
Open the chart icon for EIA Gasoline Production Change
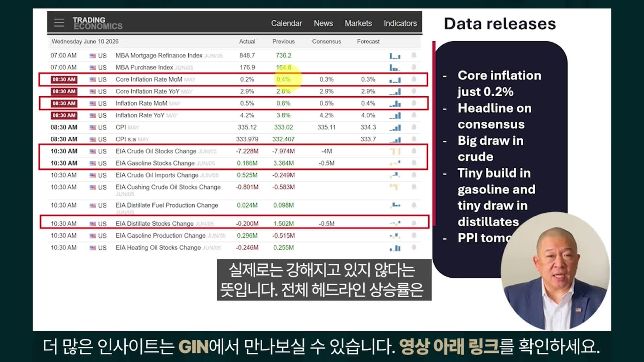[395, 236]
